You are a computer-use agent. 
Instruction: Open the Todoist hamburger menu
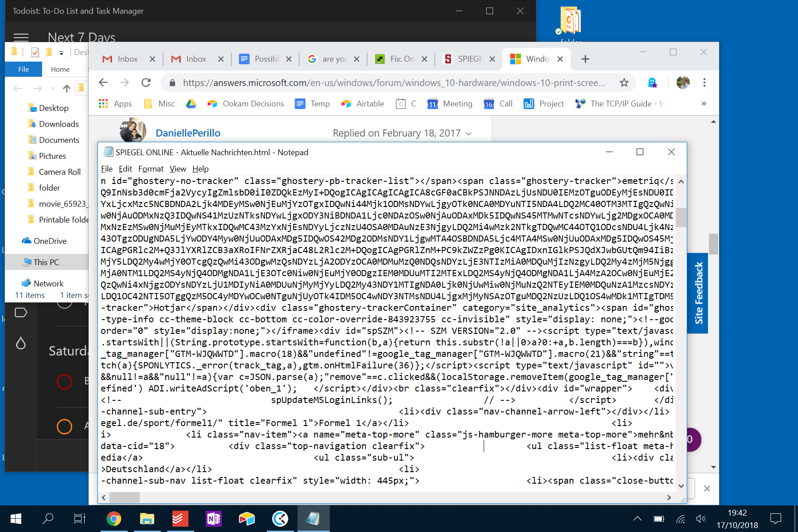click(21, 38)
